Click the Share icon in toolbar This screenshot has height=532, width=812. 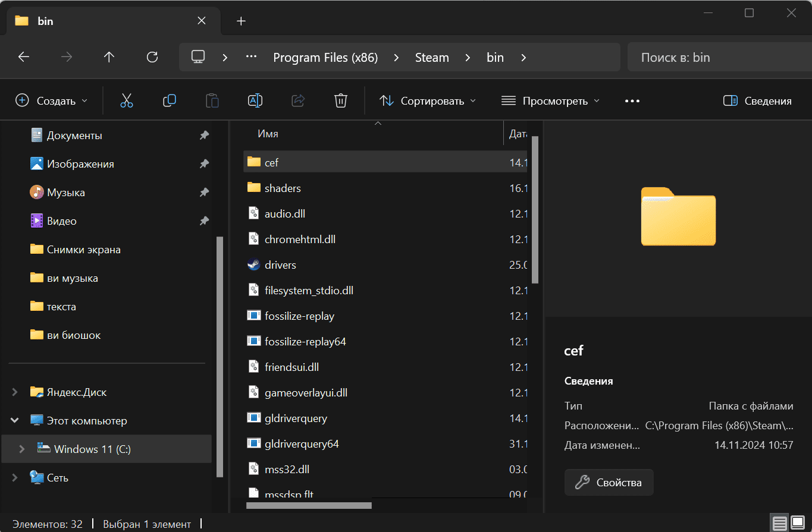[x=298, y=100]
